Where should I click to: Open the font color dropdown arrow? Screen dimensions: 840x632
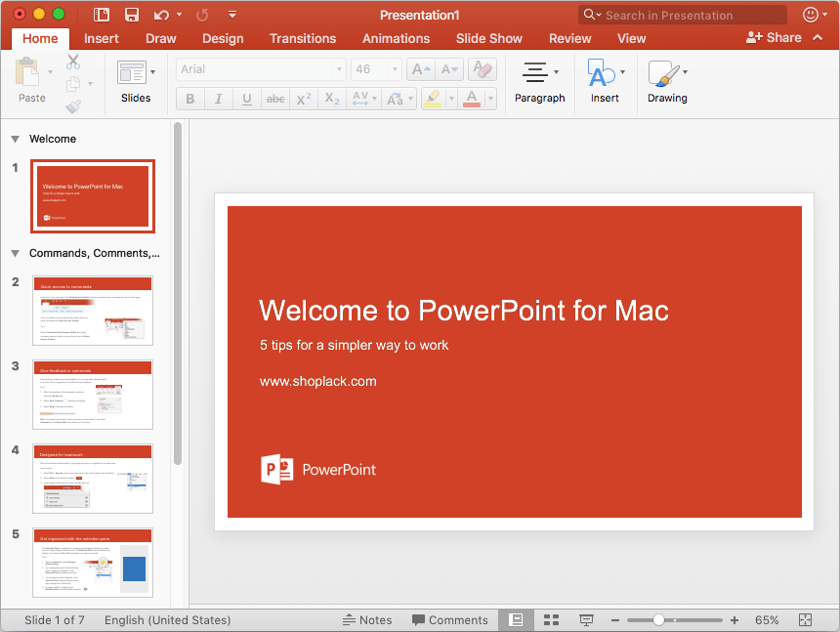coord(490,99)
